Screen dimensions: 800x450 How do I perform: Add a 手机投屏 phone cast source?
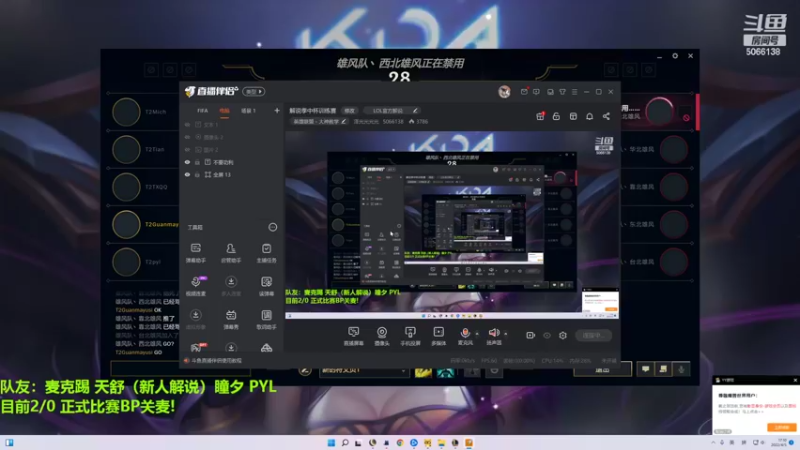click(x=410, y=336)
